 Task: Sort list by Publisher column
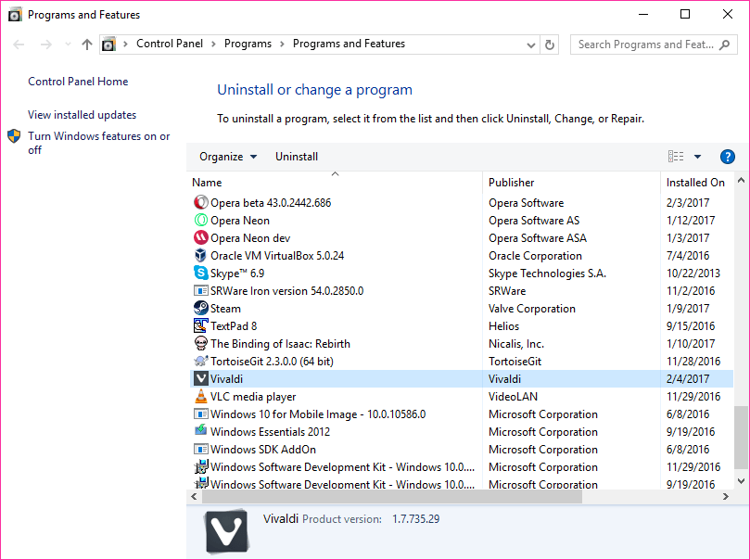(x=512, y=183)
